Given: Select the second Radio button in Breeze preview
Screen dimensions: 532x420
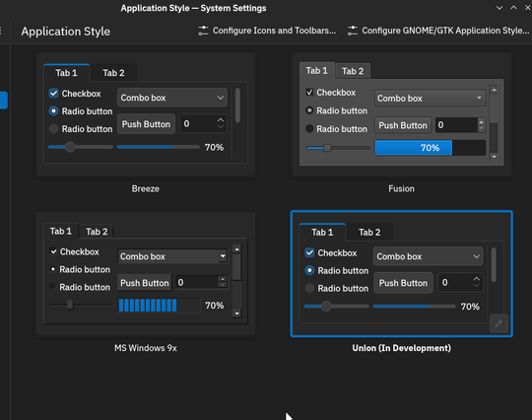Looking at the screenshot, I should [53, 129].
